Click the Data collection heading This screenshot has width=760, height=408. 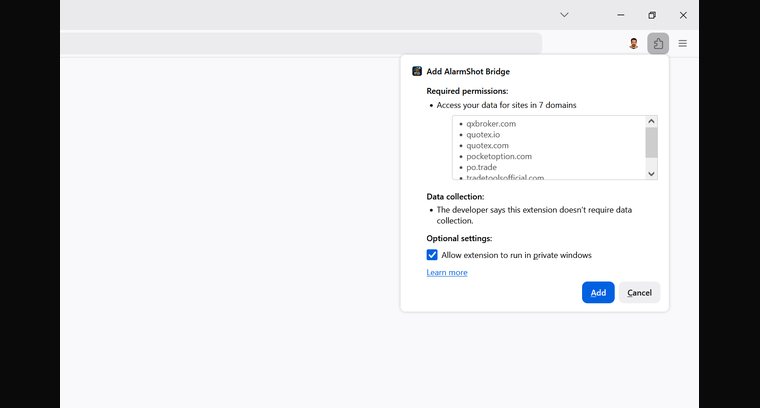(455, 197)
